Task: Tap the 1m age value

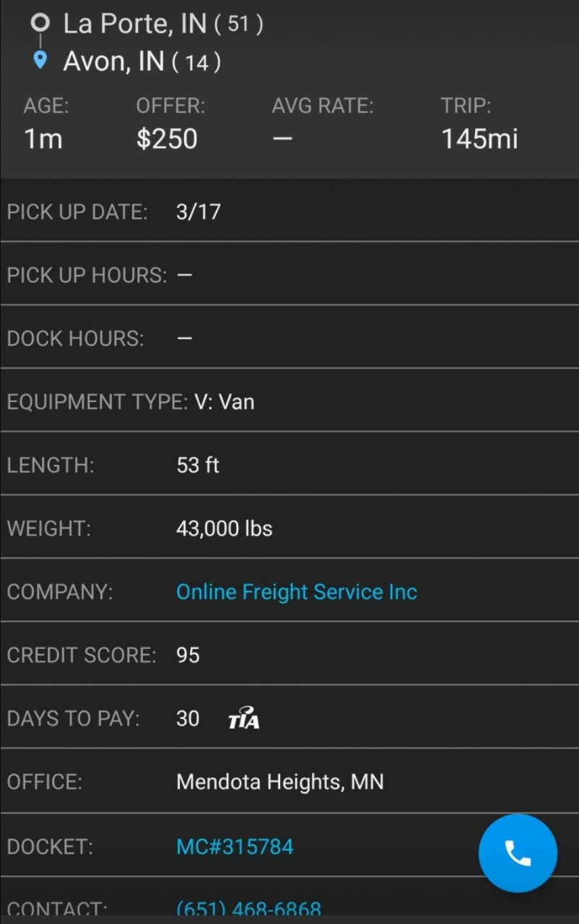Action: 43,139
